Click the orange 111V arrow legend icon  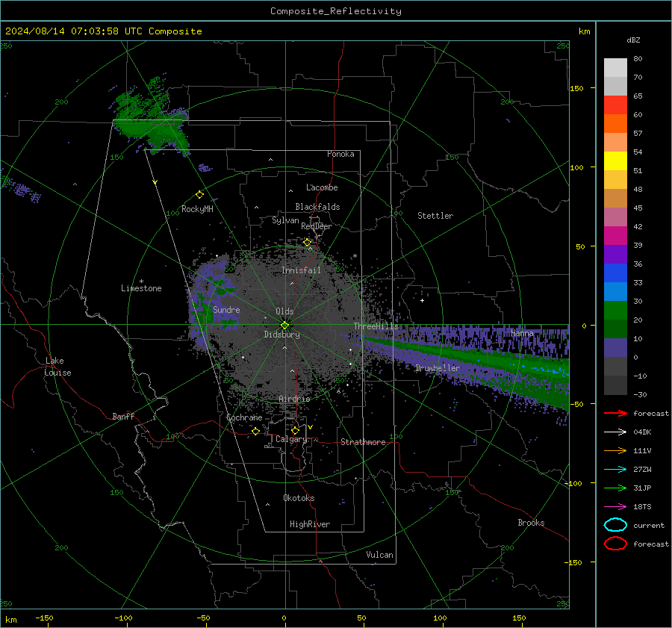(x=615, y=450)
